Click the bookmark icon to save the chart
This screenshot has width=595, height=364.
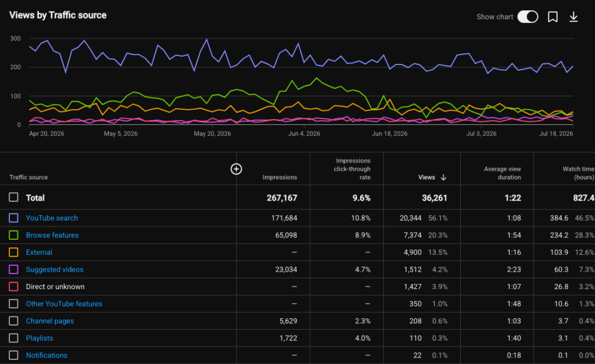[x=553, y=17]
